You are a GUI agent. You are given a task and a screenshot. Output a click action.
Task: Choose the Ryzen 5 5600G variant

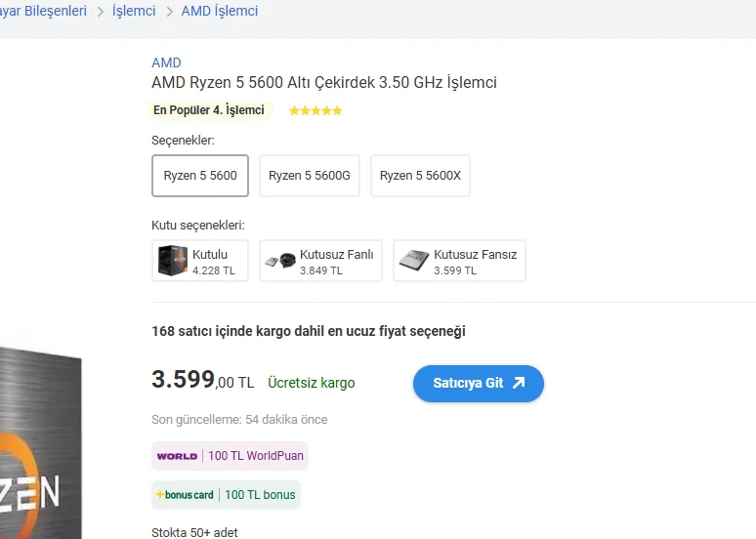tap(309, 176)
